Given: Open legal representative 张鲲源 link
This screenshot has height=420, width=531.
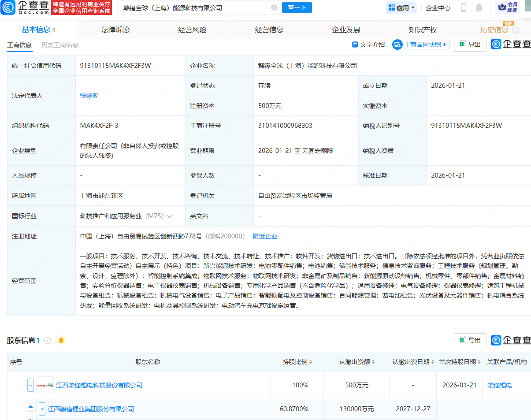Looking at the screenshot, I should click(89, 96).
